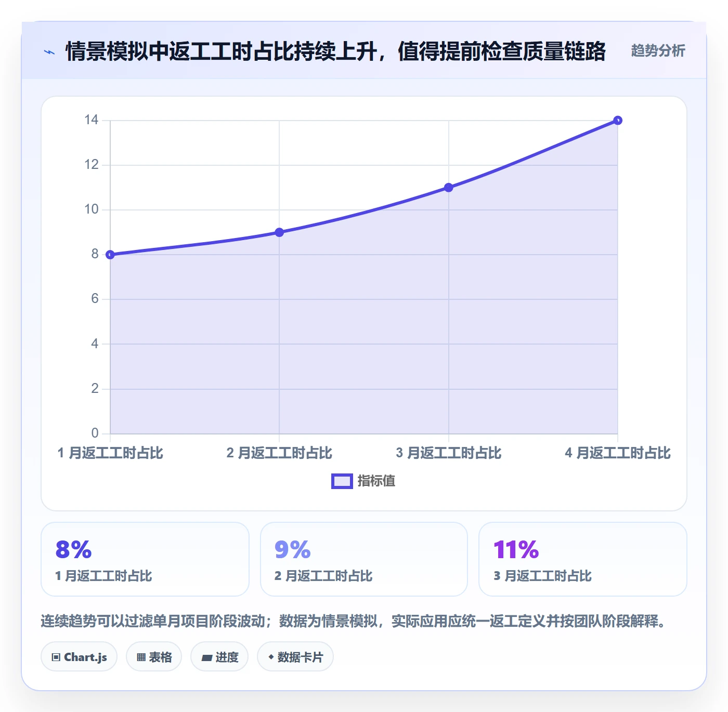This screenshot has width=728, height=712.
Task: Click the y-axis value 0
Action: pos(95,433)
